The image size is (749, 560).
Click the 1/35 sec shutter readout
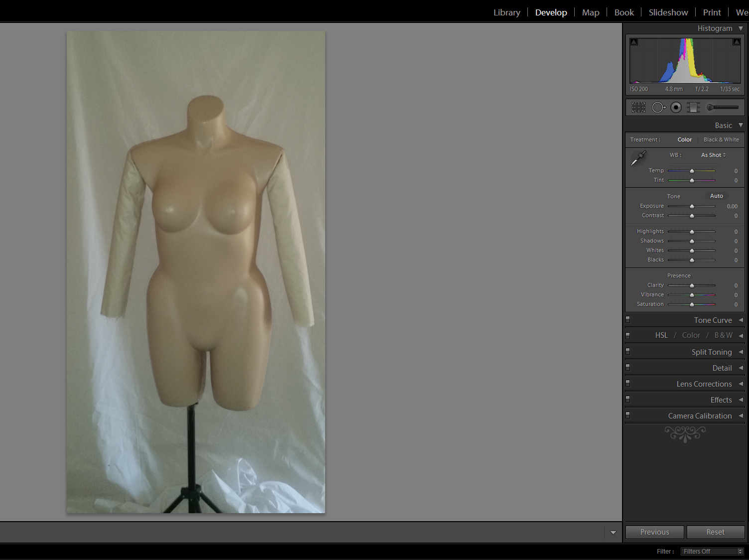730,89
